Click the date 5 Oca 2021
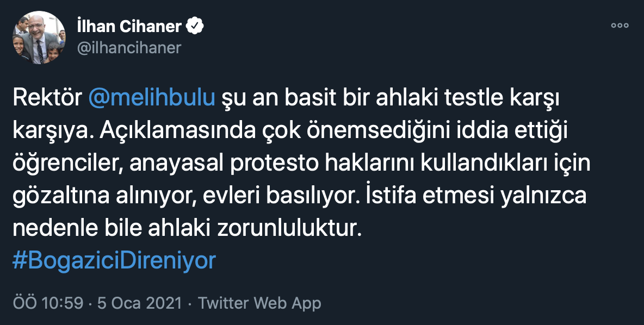Viewport: 644px width, 325px height. click(x=139, y=303)
